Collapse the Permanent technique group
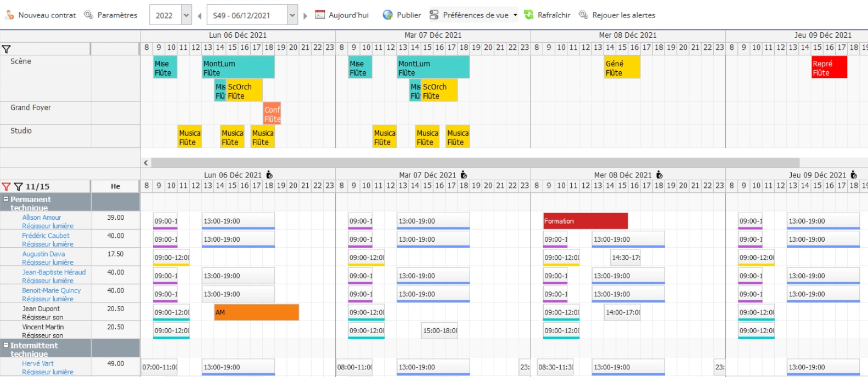The height and width of the screenshot is (377, 868). pos(6,199)
